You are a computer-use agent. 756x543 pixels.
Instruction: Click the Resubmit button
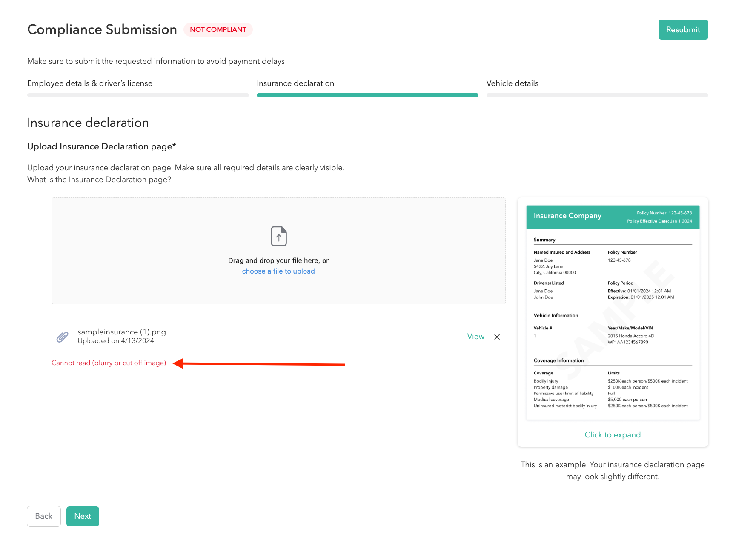[x=683, y=30]
